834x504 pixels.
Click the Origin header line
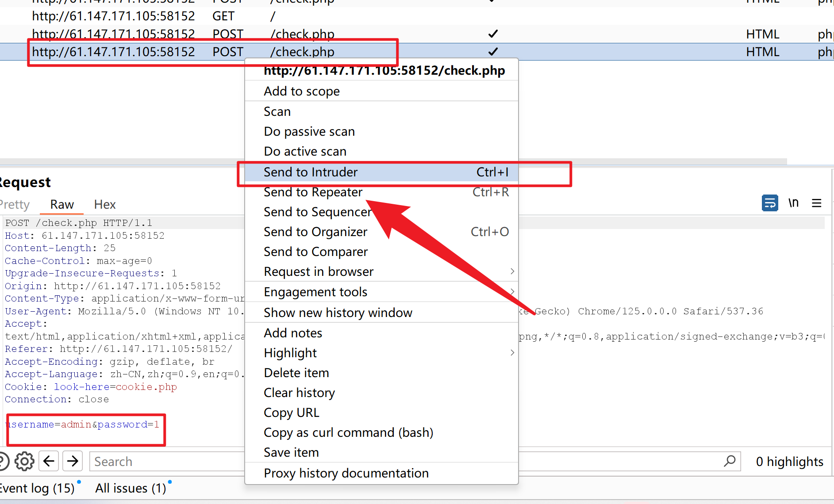click(113, 286)
